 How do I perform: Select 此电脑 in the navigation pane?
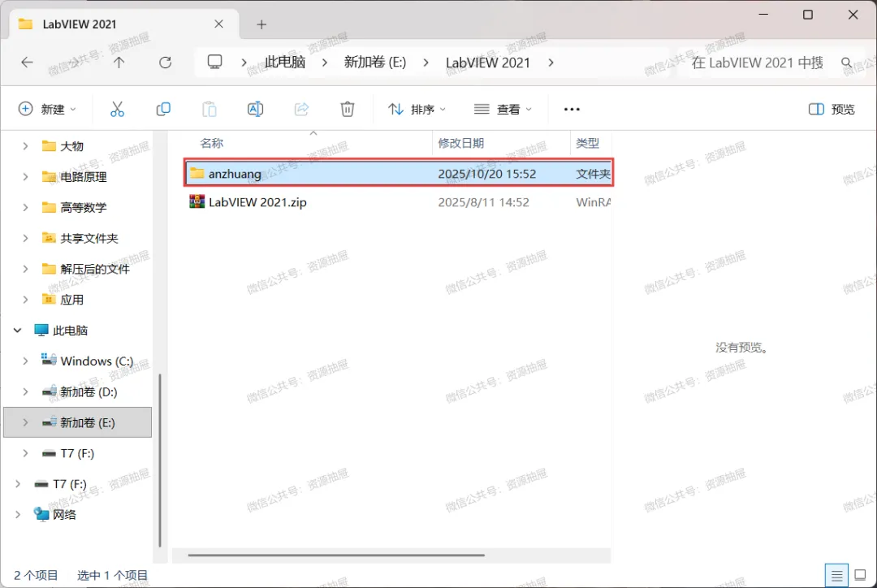70,331
